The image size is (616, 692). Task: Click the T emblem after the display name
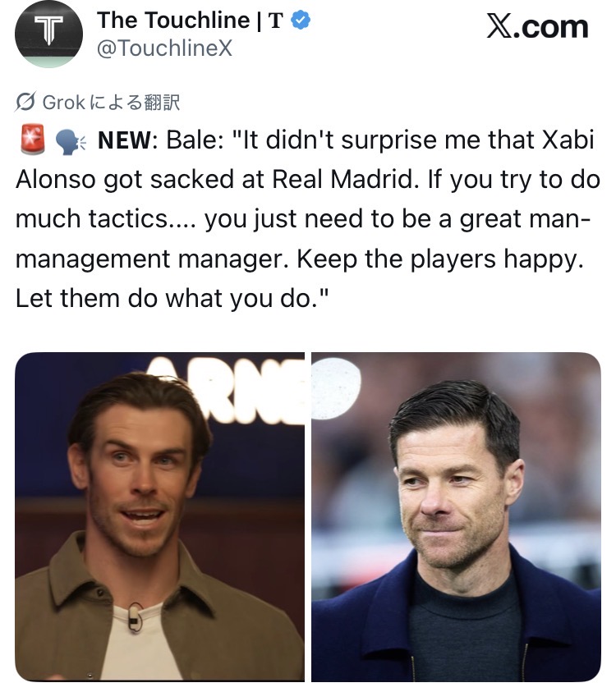275,21
